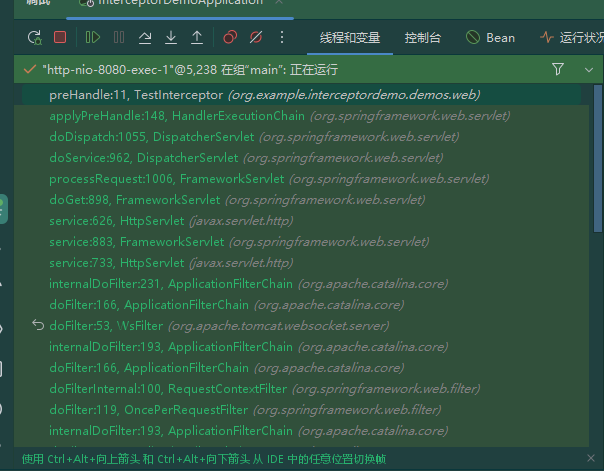Stop the running debug session

pyautogui.click(x=60, y=37)
